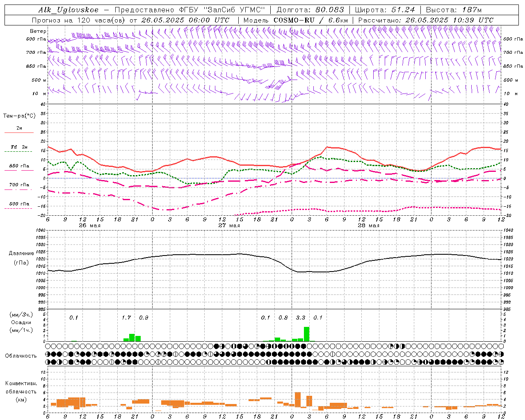Click the elevation value 187м
This screenshot has width=525, height=420.
point(472,10)
